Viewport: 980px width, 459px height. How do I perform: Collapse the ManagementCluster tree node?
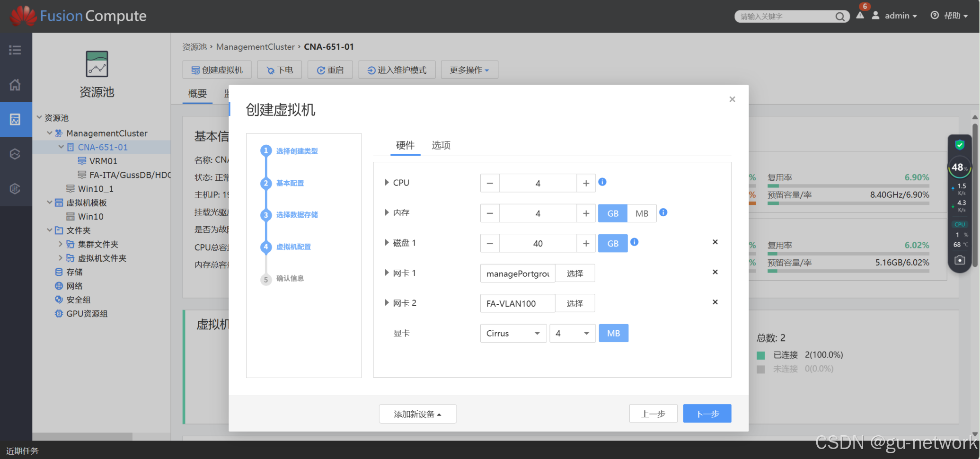tap(50, 133)
